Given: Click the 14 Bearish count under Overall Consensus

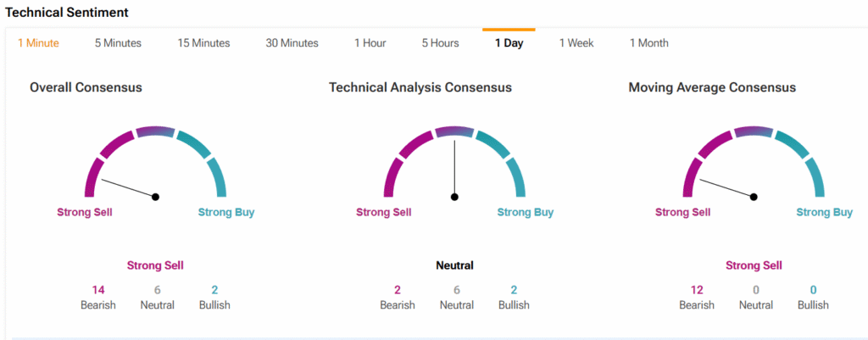Looking at the screenshot, I should (x=98, y=289).
